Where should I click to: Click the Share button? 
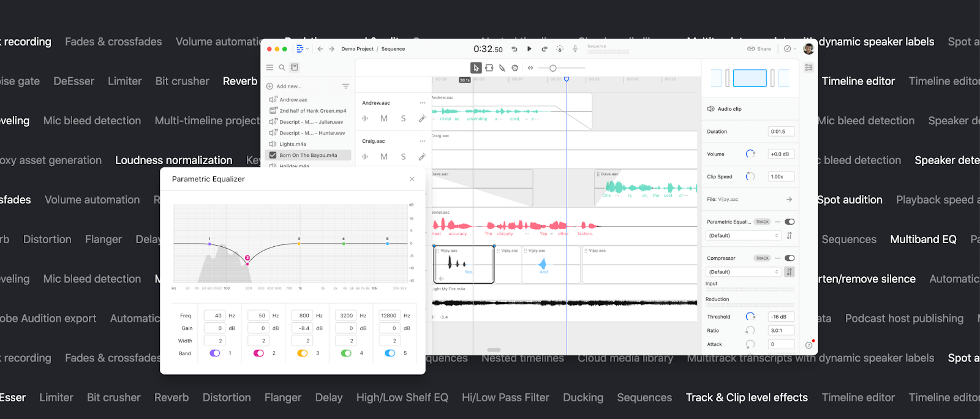coord(759,48)
